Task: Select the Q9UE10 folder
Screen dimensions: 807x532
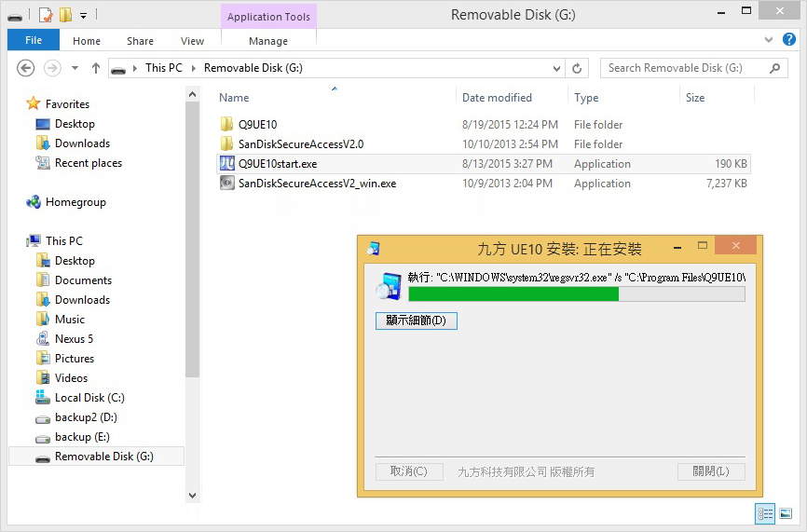Action: (257, 125)
